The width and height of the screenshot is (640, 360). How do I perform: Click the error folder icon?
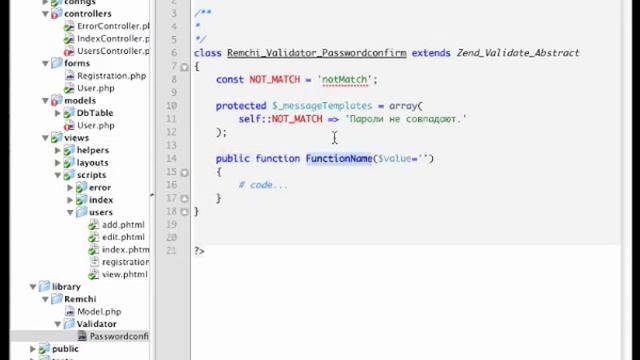click(81, 187)
